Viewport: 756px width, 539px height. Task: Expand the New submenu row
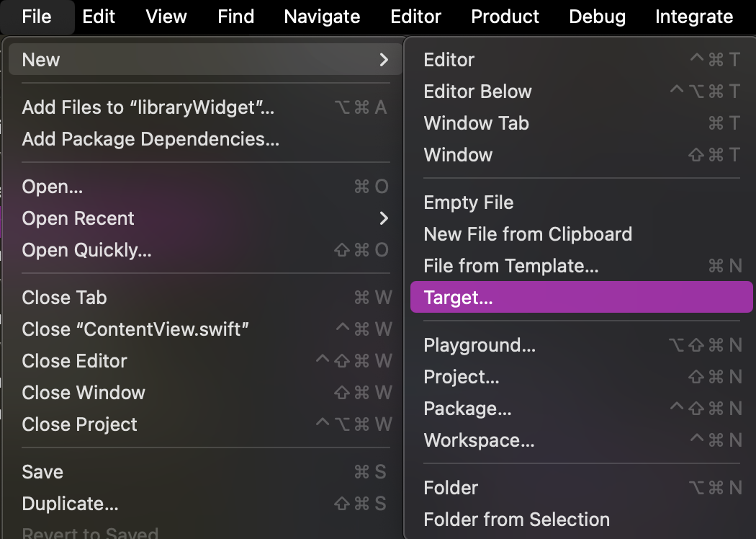pyautogui.click(x=205, y=59)
